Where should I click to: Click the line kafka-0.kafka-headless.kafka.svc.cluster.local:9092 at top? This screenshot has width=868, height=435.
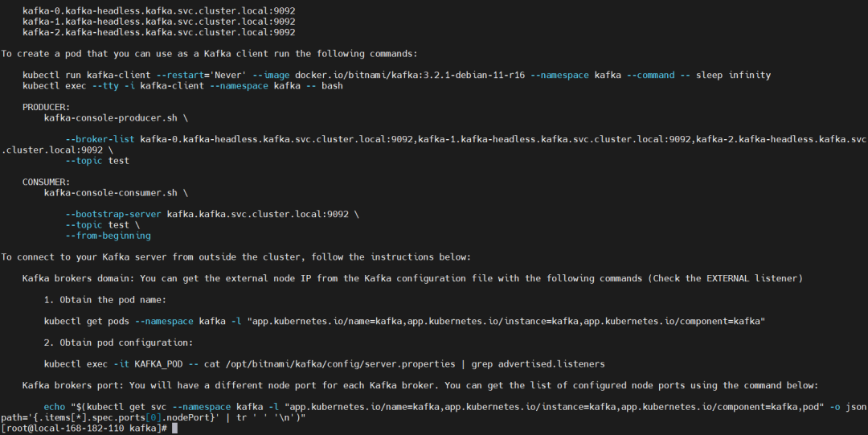(x=159, y=10)
